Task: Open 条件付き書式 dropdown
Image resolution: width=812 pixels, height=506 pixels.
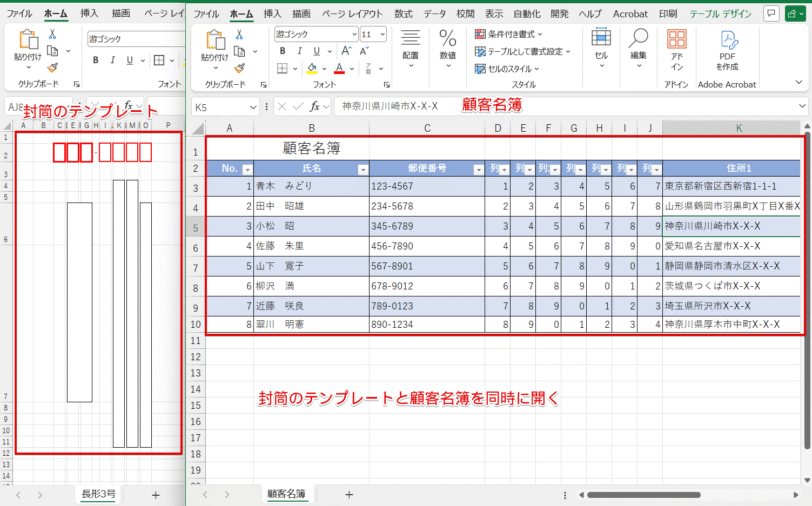Action: click(509, 34)
